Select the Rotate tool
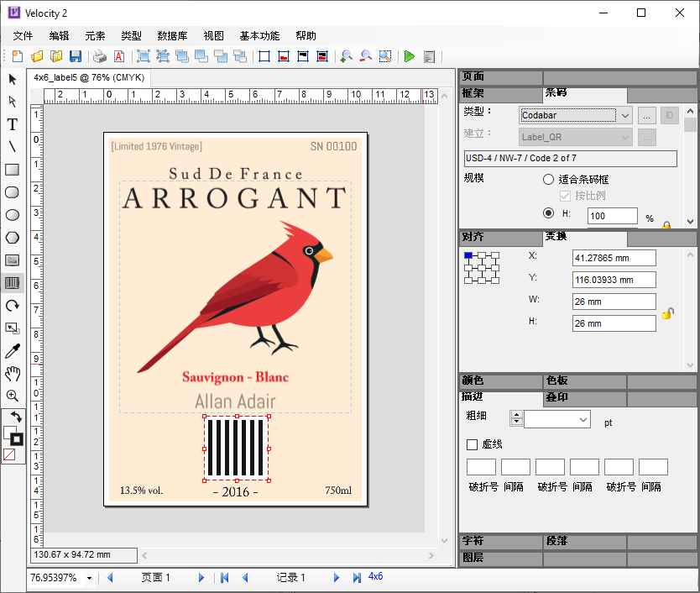 pos(13,306)
